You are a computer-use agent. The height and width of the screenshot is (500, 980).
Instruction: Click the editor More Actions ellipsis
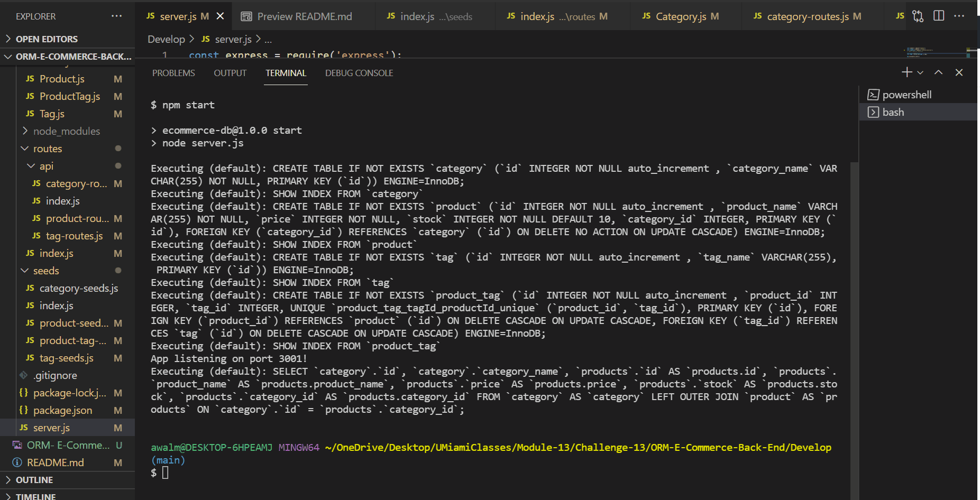pos(960,16)
